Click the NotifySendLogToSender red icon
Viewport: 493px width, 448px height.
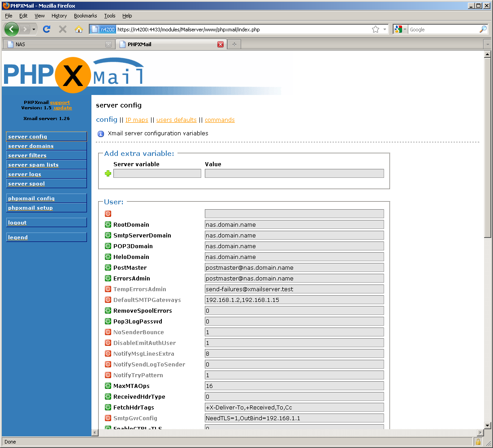(x=108, y=364)
